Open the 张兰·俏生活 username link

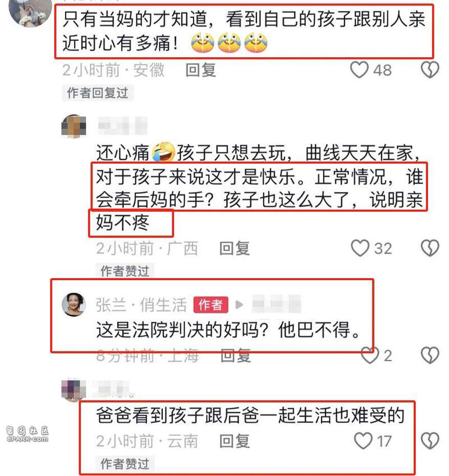[x=141, y=305]
